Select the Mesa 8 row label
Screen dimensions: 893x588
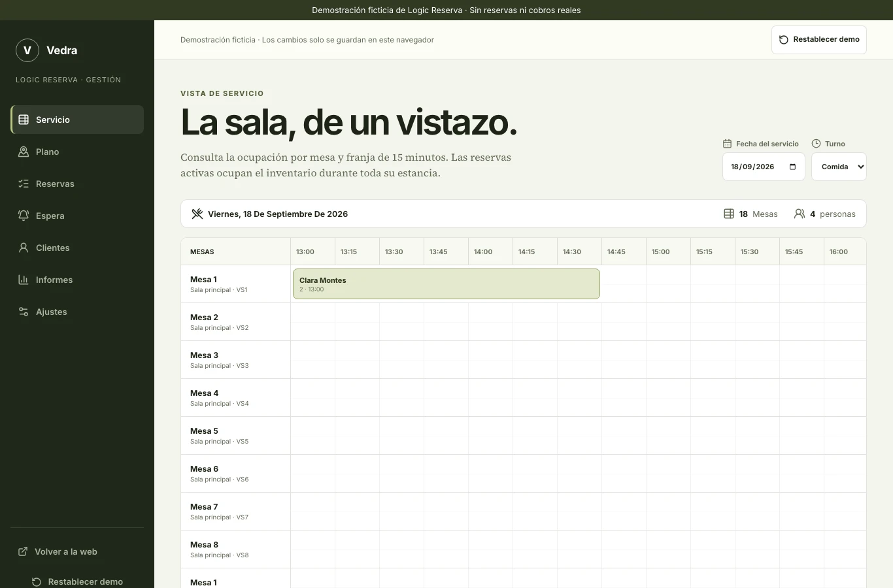(236, 549)
